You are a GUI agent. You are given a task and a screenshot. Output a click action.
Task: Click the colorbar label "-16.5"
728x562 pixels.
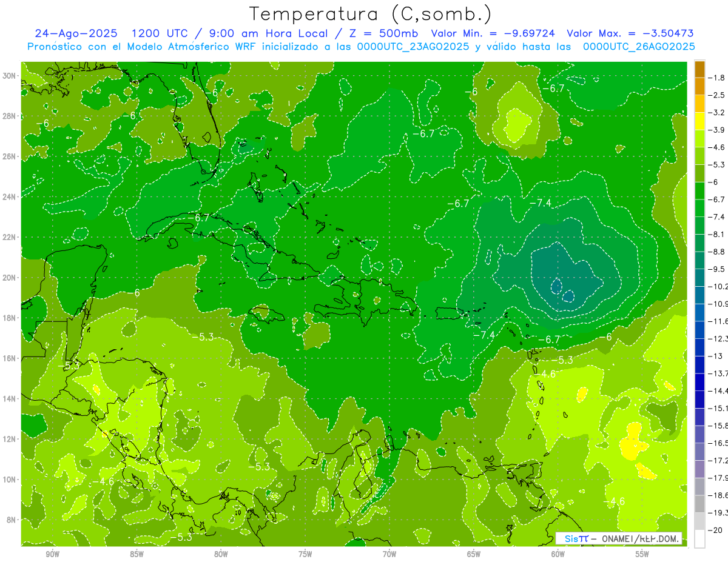(x=718, y=443)
